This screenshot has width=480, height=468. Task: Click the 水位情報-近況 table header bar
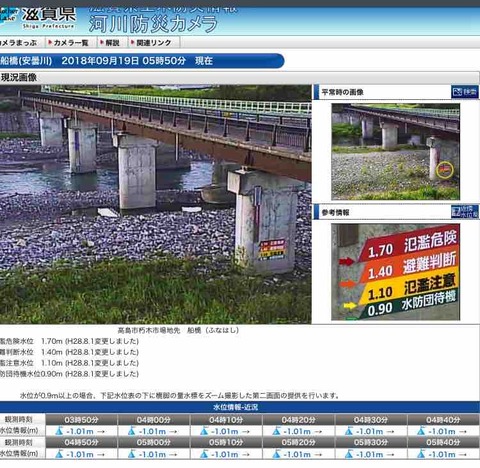coord(240,407)
